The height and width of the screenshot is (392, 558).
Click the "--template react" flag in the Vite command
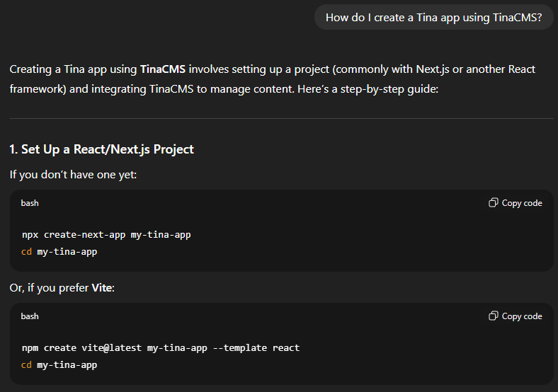(x=256, y=347)
